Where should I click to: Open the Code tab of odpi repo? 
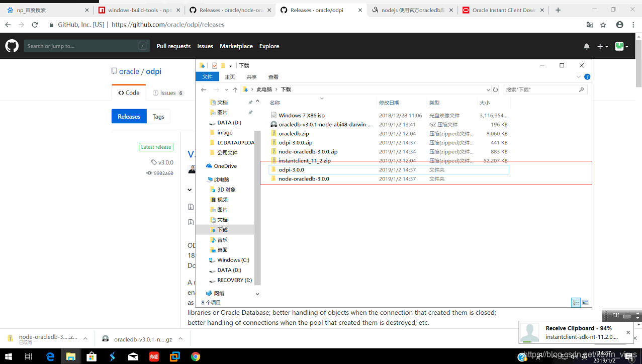[129, 93]
